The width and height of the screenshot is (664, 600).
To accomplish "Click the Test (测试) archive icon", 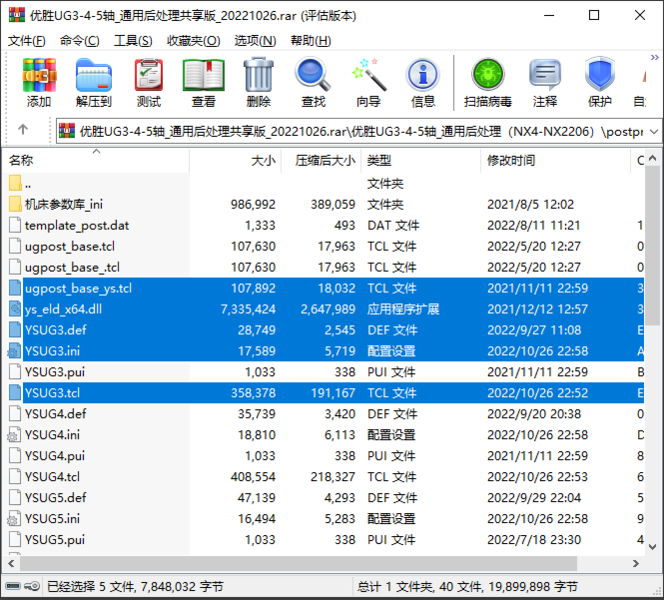I will (x=149, y=75).
